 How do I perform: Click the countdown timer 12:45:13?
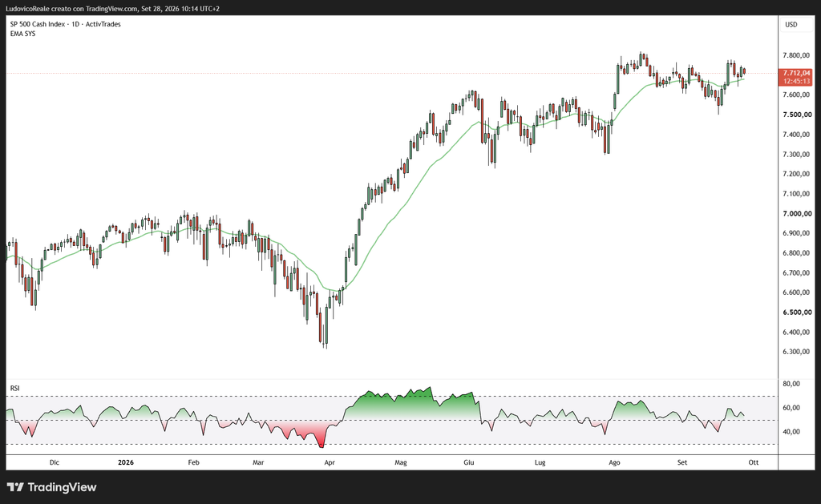point(796,81)
